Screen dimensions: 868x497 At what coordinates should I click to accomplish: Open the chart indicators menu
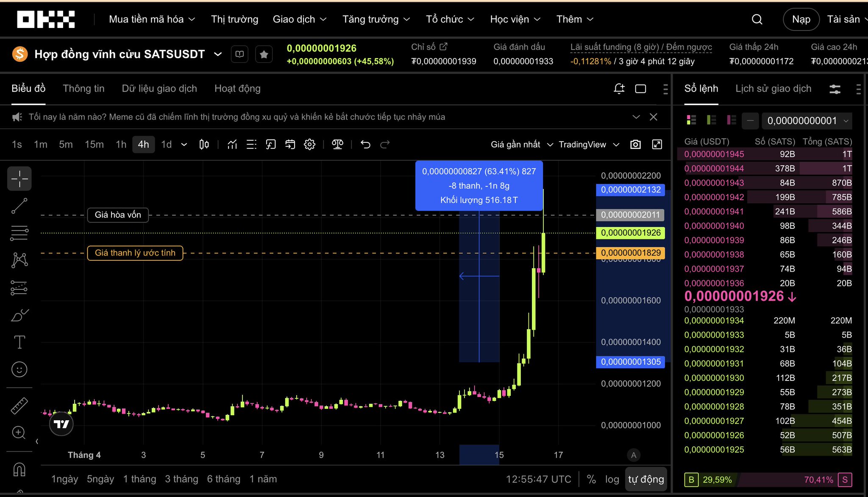tap(232, 144)
